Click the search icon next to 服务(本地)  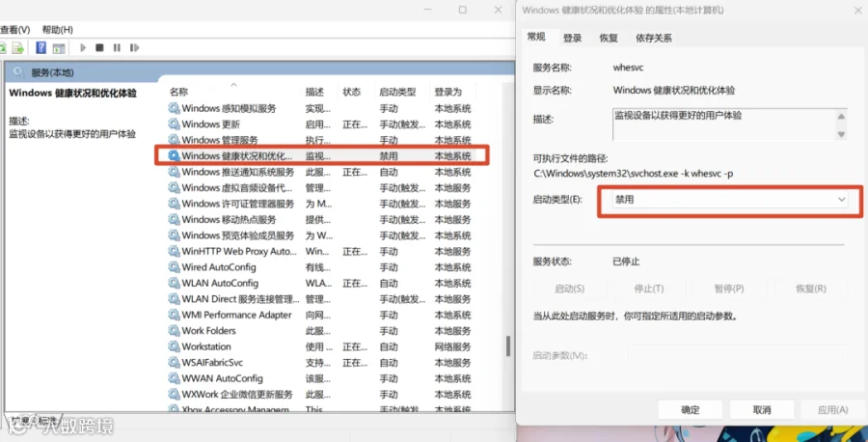coord(19,72)
